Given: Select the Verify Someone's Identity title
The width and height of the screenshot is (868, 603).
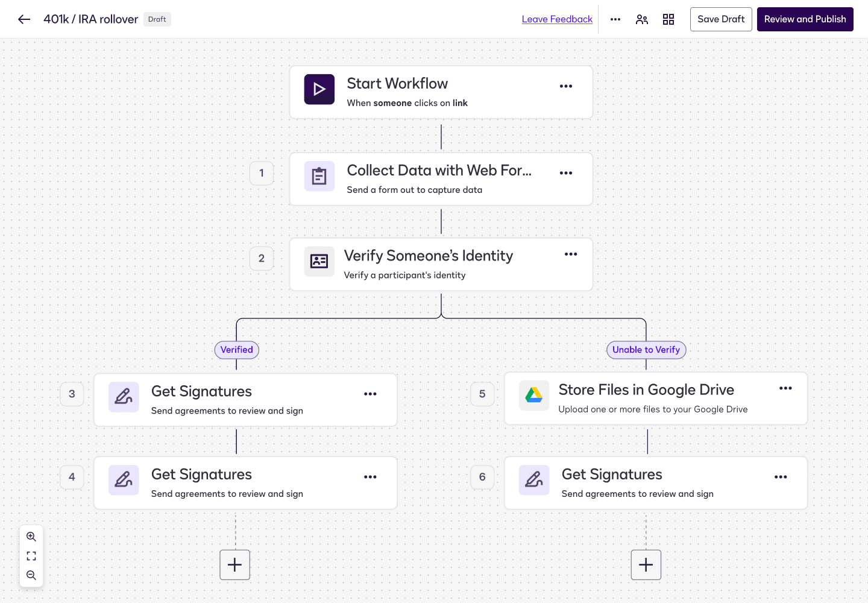Looking at the screenshot, I should 429,256.
